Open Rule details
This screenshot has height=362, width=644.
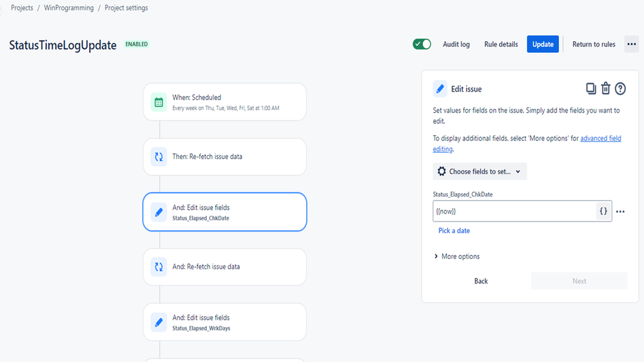coord(501,44)
